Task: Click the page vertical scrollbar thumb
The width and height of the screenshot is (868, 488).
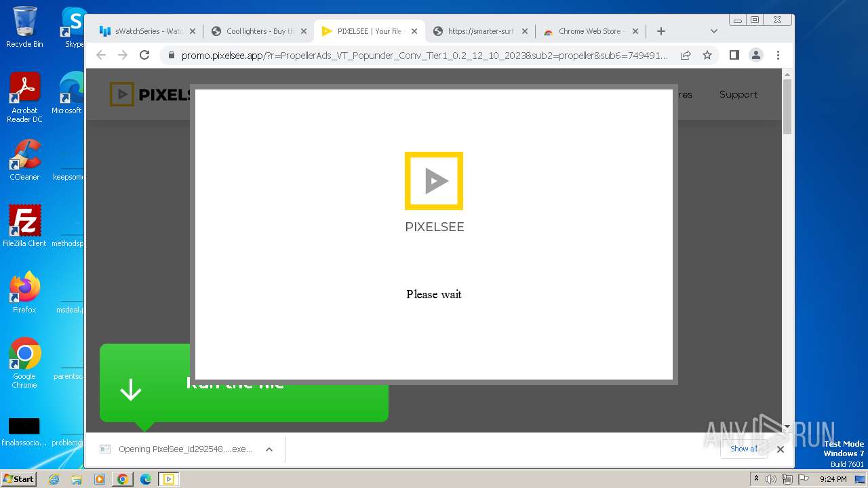Action: 787,106
